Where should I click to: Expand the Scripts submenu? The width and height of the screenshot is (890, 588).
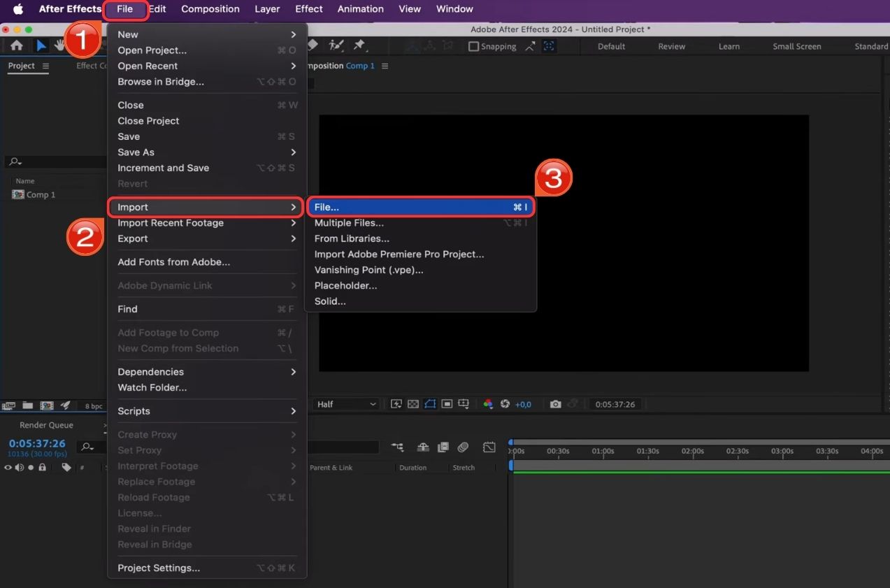click(x=207, y=410)
